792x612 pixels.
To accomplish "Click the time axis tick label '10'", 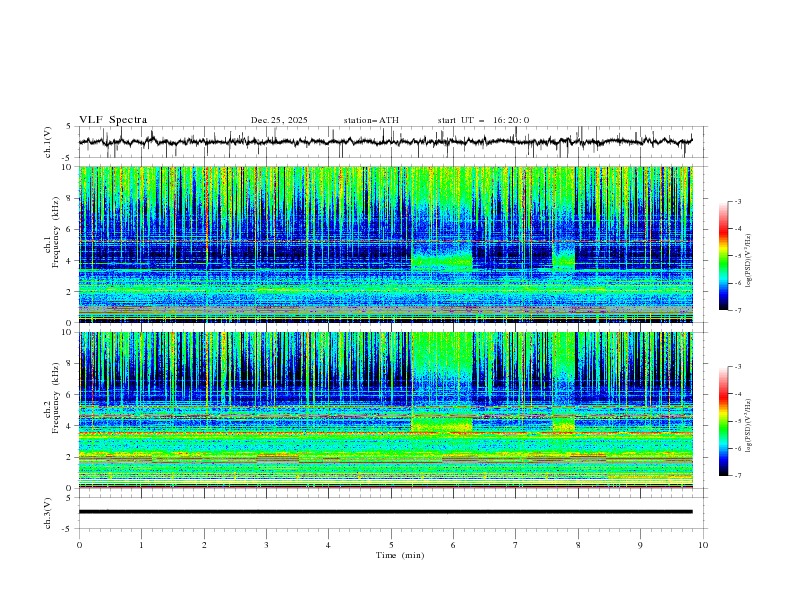I will (x=703, y=545).
